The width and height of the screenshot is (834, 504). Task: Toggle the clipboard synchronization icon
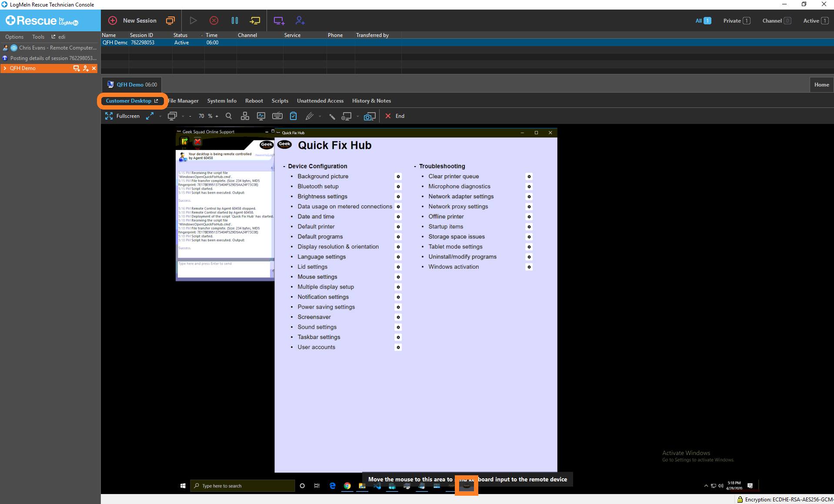(x=294, y=116)
